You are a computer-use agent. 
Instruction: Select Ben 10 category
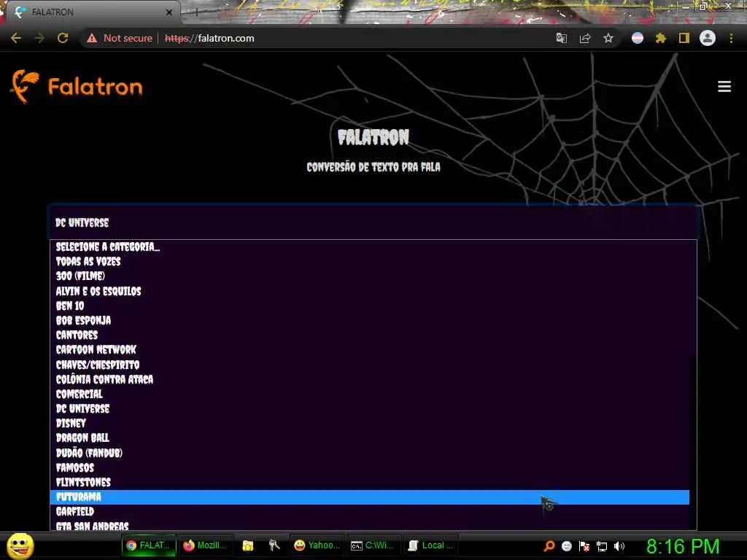tap(370, 306)
